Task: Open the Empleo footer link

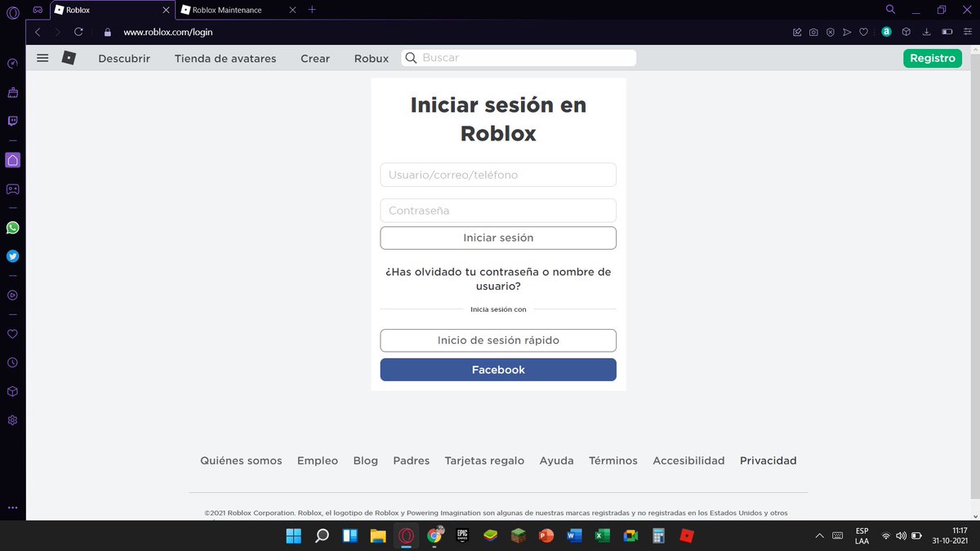Action: tap(318, 460)
